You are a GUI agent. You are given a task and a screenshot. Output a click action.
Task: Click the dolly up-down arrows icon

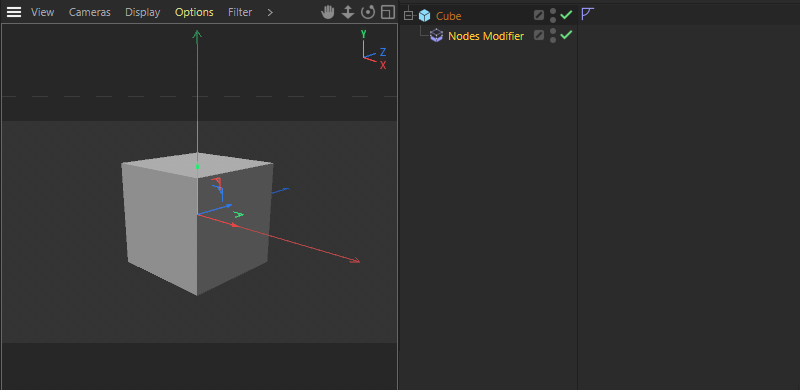click(348, 12)
